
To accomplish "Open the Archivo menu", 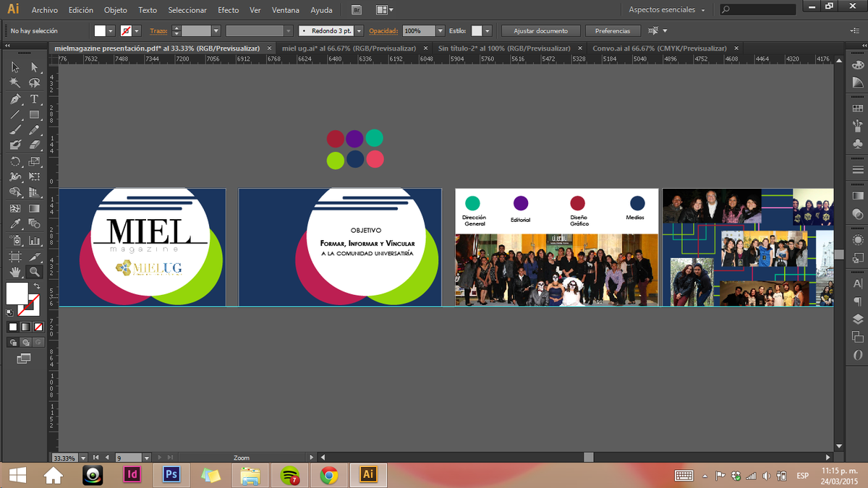I will coord(45,10).
